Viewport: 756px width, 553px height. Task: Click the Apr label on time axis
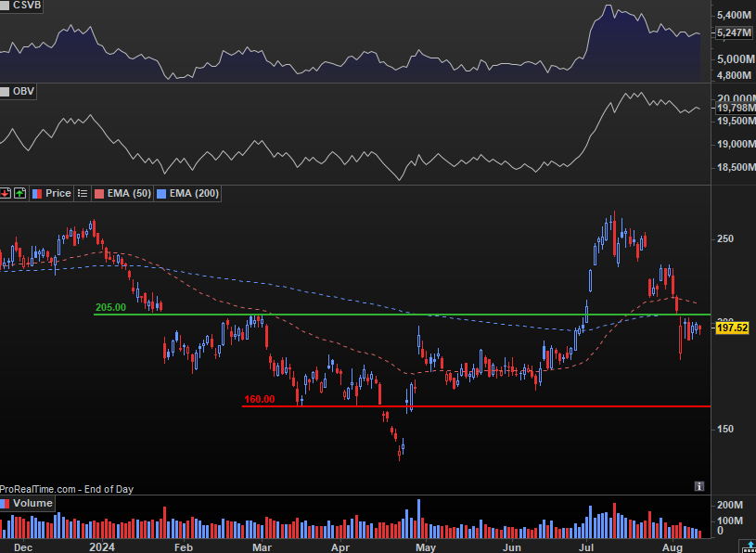340,547
